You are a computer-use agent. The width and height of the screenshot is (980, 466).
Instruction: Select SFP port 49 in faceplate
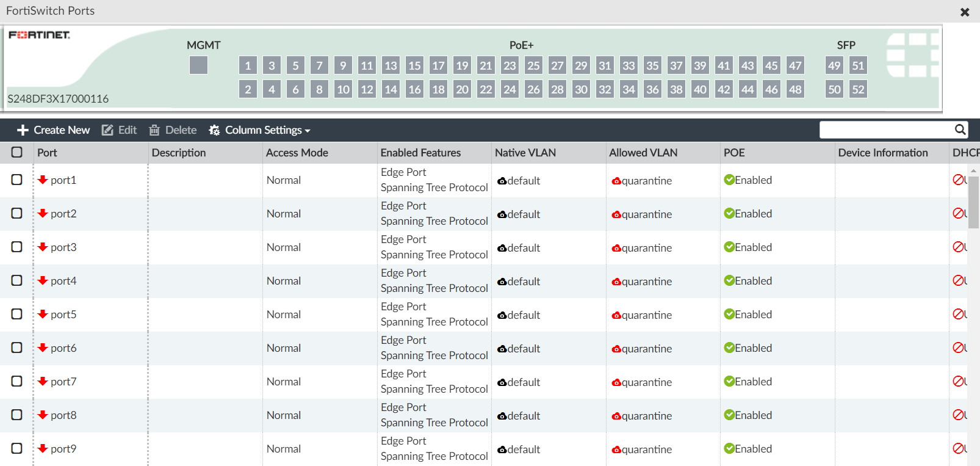pyautogui.click(x=834, y=65)
